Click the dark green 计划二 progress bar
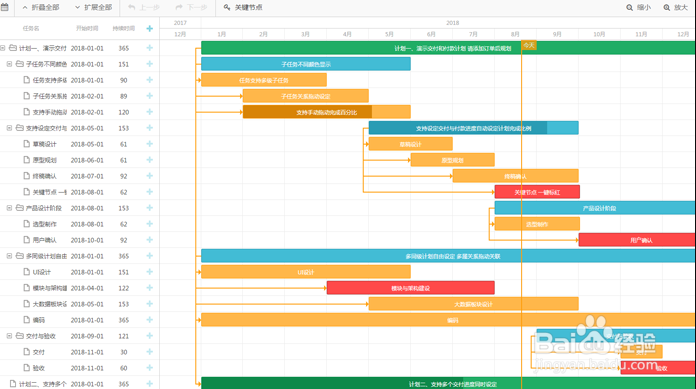This screenshot has height=389, width=696. [x=332, y=384]
